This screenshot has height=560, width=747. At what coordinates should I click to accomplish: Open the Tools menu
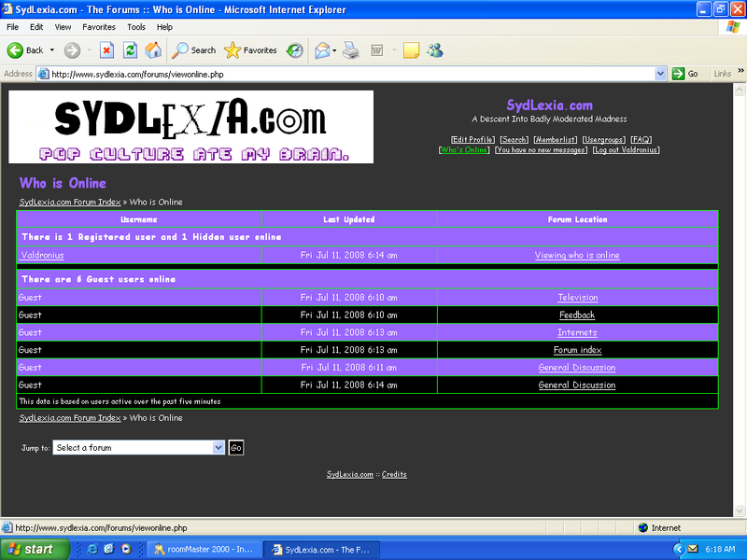(136, 27)
